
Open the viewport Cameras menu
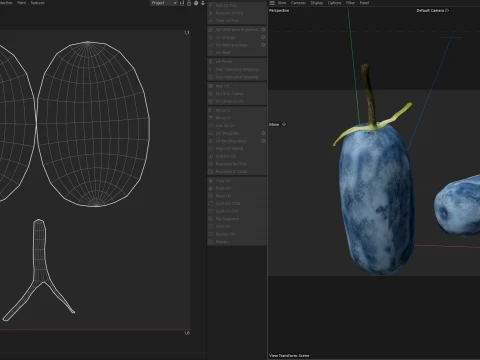point(298,3)
